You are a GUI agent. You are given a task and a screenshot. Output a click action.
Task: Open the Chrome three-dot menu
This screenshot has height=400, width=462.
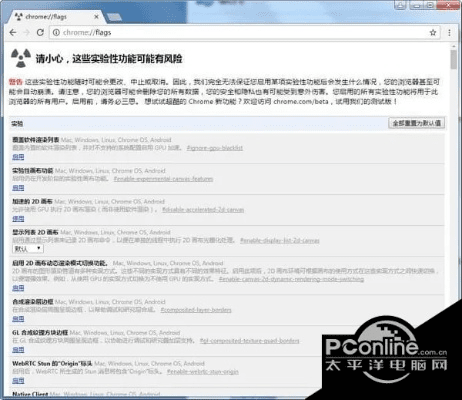tap(449, 32)
